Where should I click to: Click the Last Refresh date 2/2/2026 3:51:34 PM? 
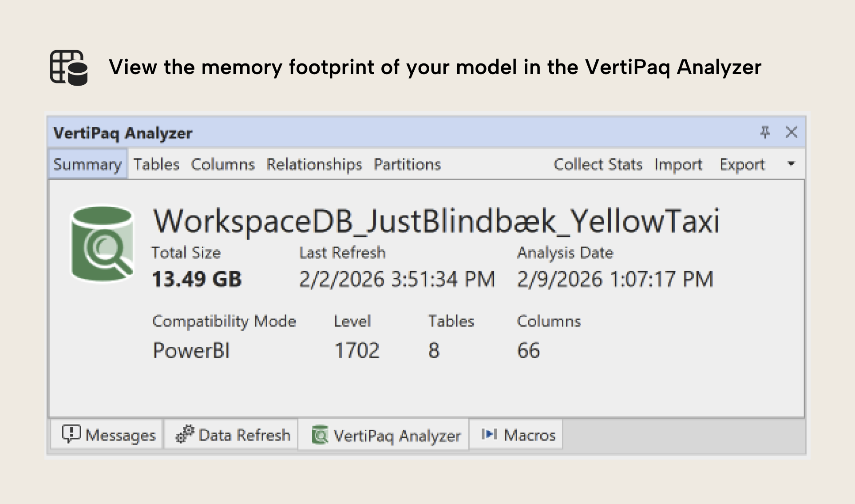[397, 280]
